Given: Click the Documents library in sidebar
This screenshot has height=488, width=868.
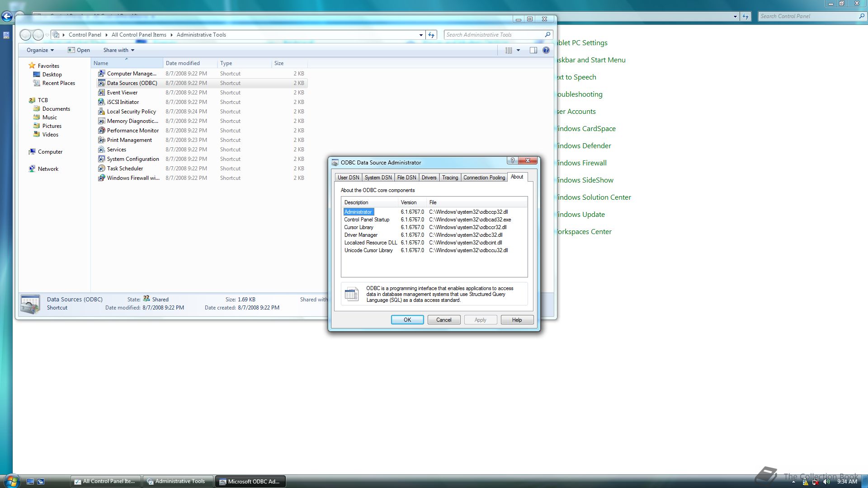Looking at the screenshot, I should (56, 108).
